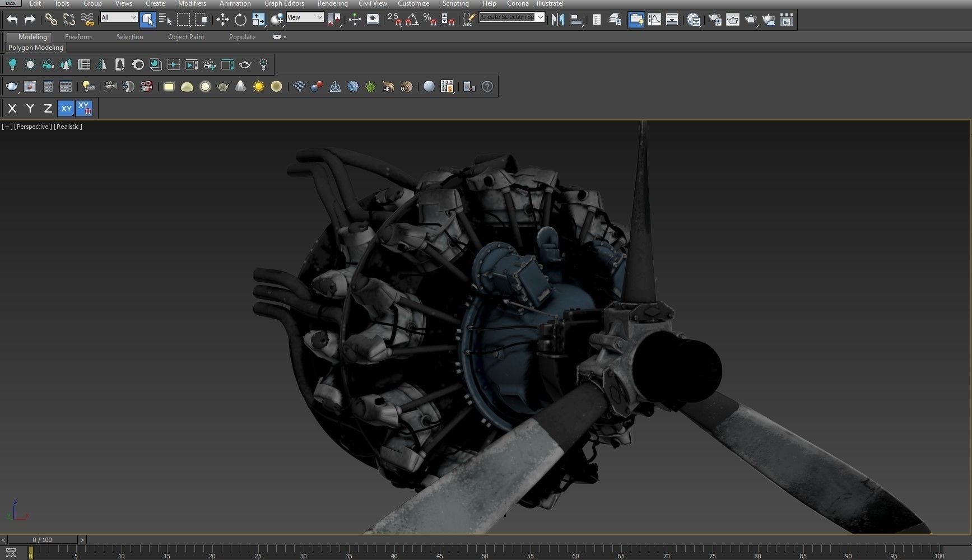Activate Unlink Selection tool
Viewport: 972px width, 560px height.
tap(69, 20)
